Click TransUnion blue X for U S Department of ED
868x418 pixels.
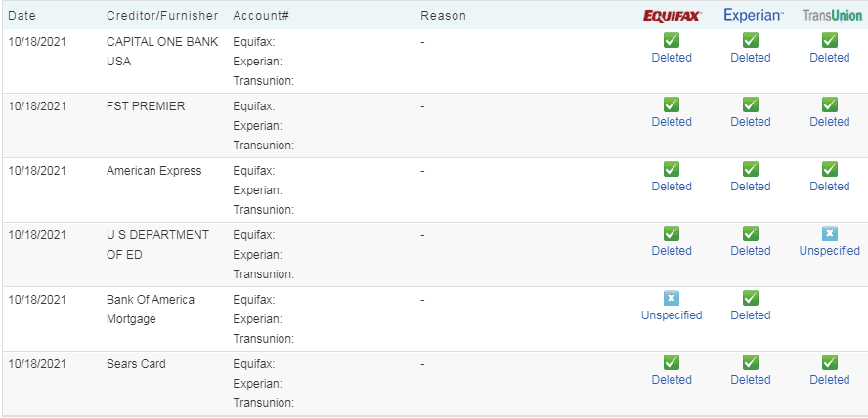click(830, 233)
